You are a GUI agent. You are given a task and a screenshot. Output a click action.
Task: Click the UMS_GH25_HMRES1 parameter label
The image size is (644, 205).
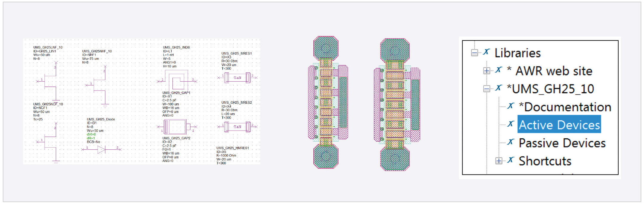click(x=232, y=148)
